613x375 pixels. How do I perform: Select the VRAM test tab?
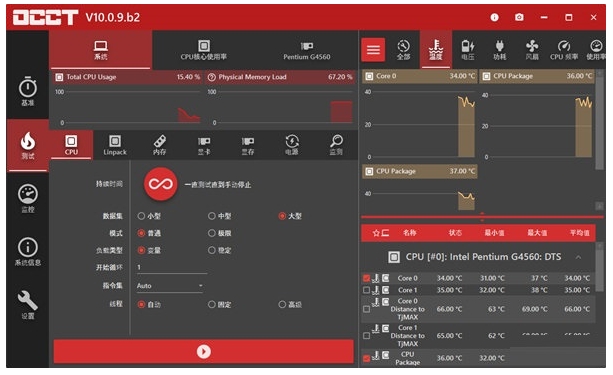[x=248, y=145]
